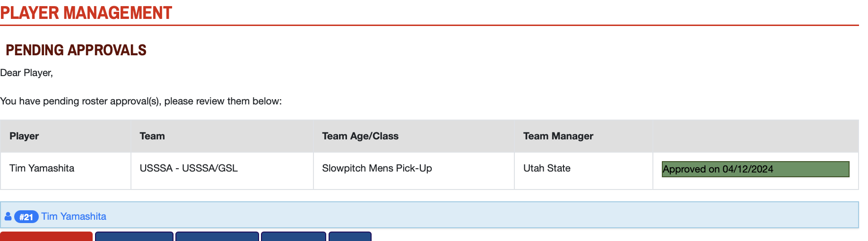Select the Slowpitch Mens Pick-Up cell
868x241 pixels.
377,168
